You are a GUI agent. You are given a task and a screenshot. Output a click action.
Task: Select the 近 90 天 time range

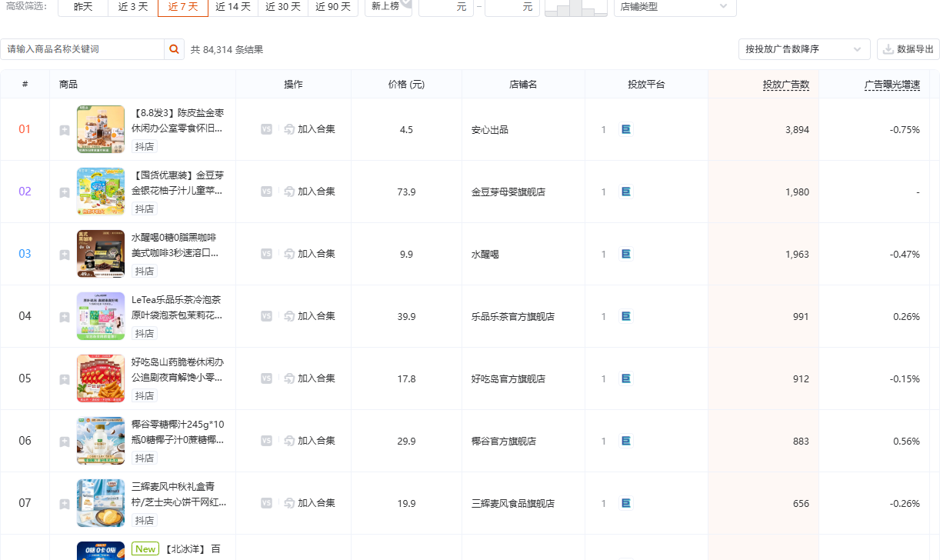(x=333, y=6)
